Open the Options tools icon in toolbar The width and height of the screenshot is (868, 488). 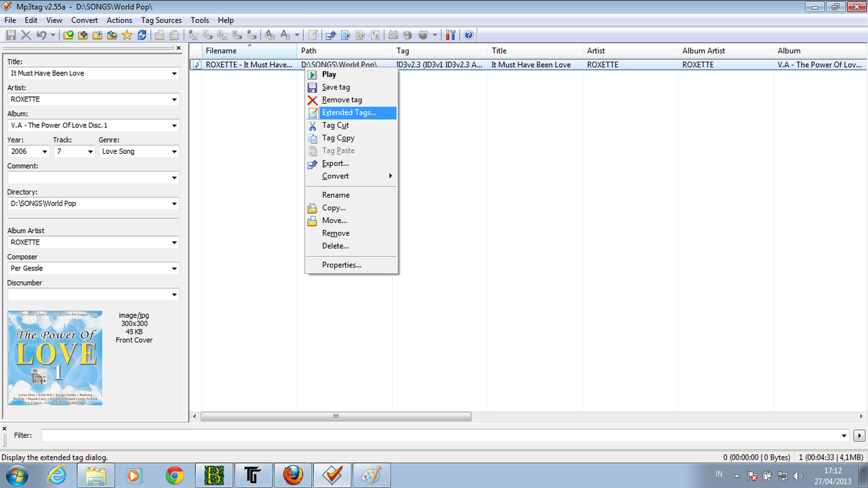[450, 35]
